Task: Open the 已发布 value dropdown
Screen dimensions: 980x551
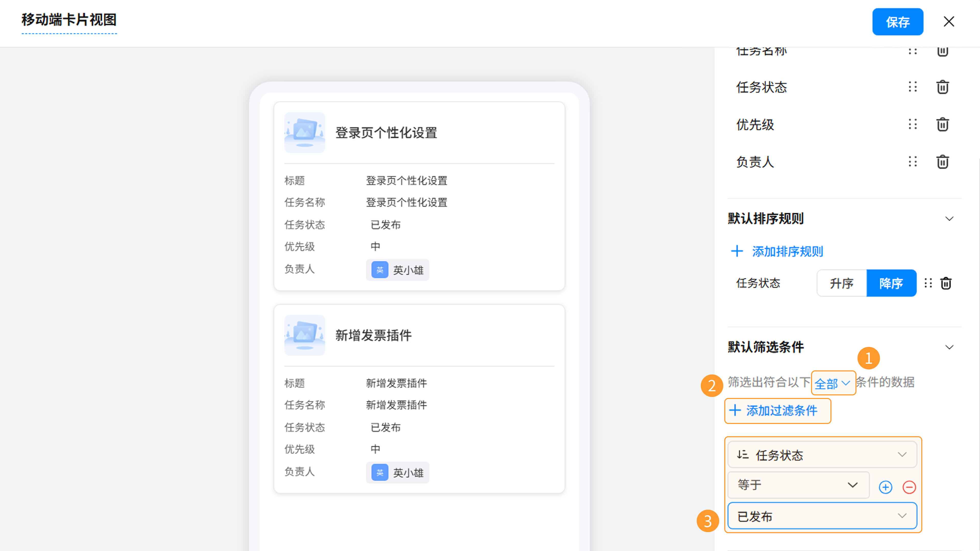Action: click(x=822, y=516)
